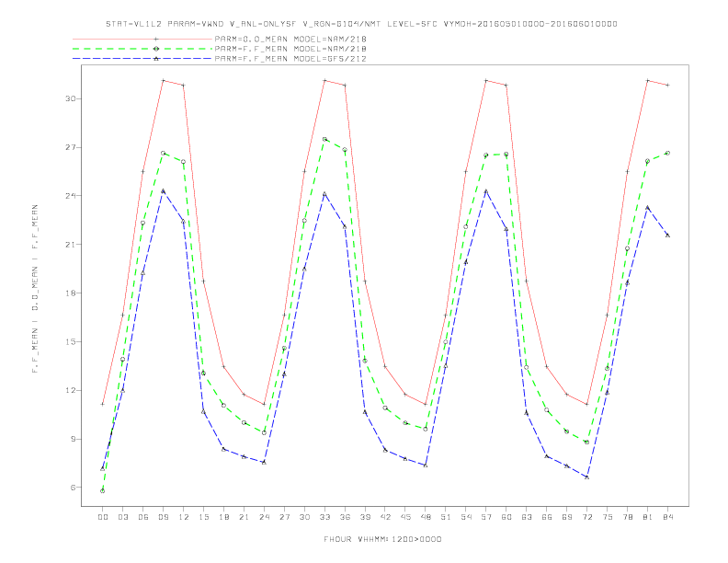The width and height of the screenshot is (728, 563).
Task: Click the blue dashed legend line with triangle marker
Action: 142,59
